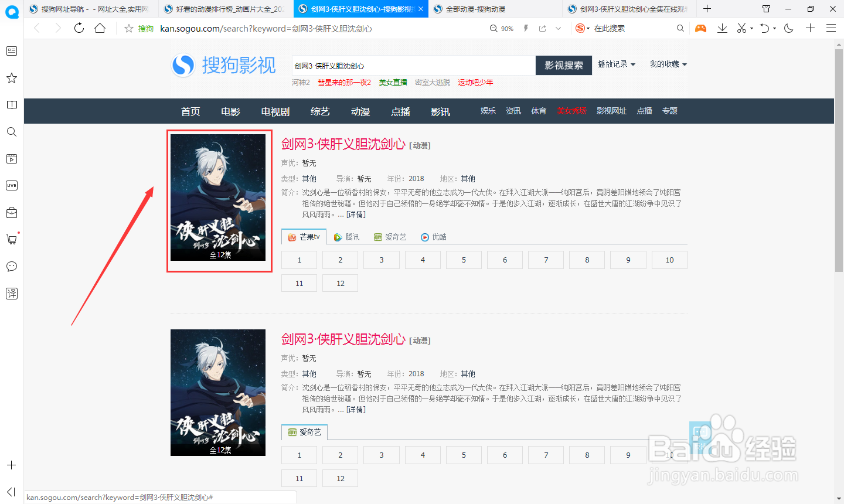Open 电视剧 in navigation bar

tap(275, 111)
